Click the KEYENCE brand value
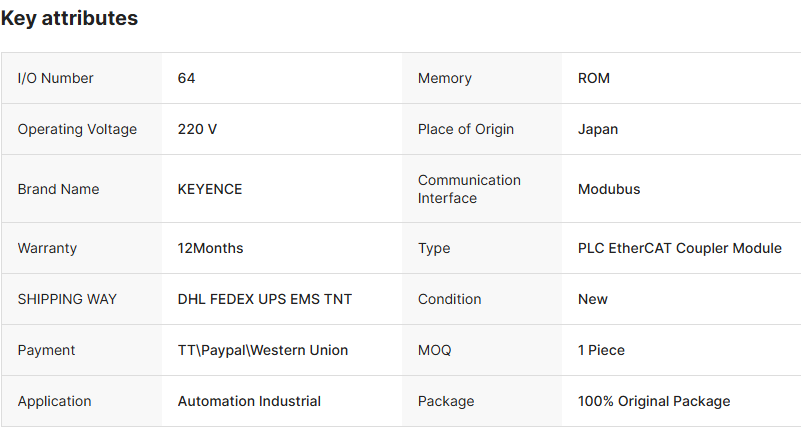Screen dimensions: 801x428 point(210,189)
